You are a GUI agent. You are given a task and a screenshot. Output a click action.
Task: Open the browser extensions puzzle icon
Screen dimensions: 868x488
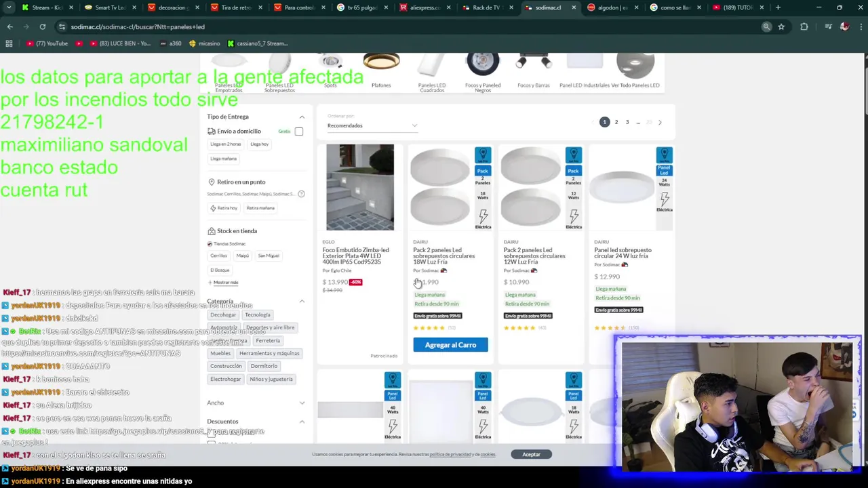coord(804,26)
